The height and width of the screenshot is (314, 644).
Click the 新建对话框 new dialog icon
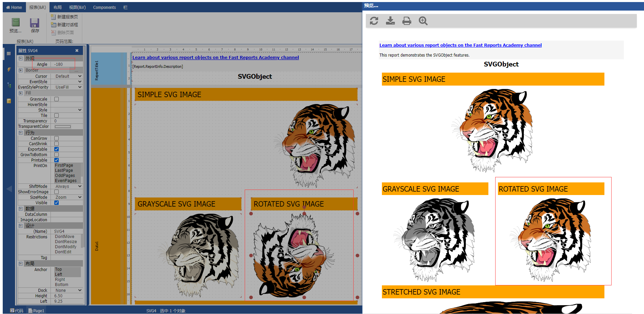(53, 25)
